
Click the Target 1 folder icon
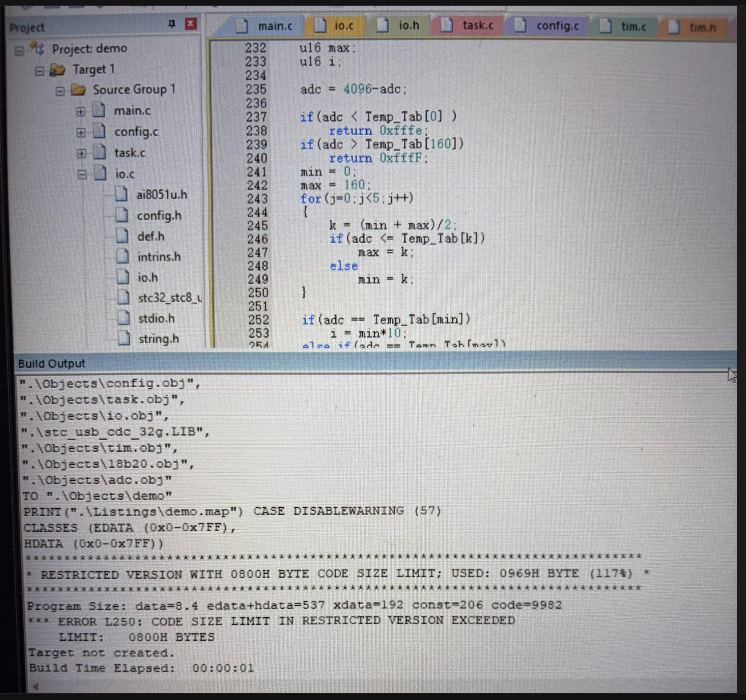57,70
